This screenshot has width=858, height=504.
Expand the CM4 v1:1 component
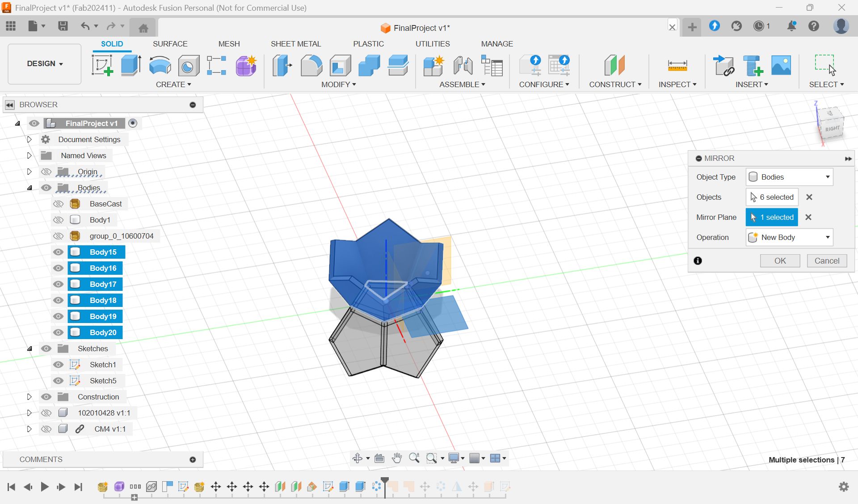29,429
